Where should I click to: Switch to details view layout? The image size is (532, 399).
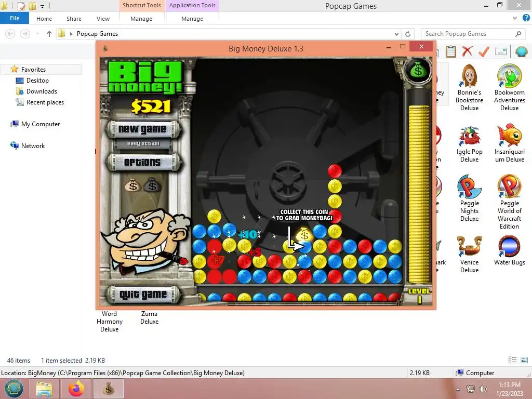tap(512, 360)
